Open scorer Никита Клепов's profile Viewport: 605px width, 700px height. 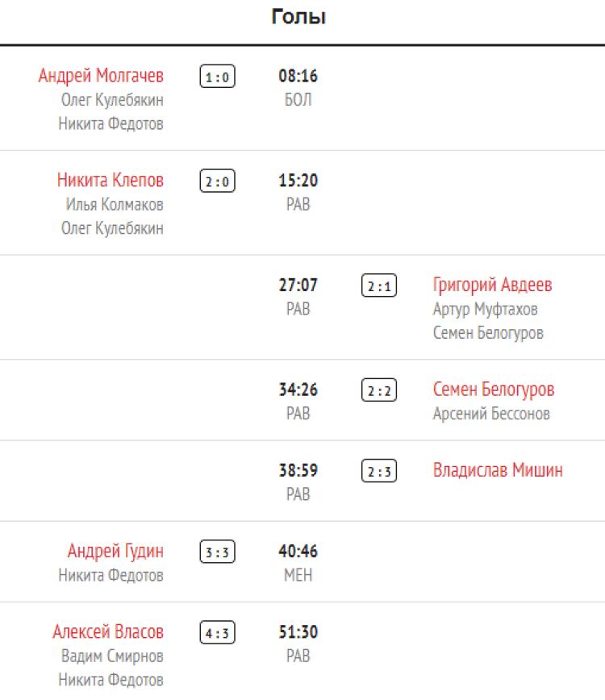[x=111, y=180]
